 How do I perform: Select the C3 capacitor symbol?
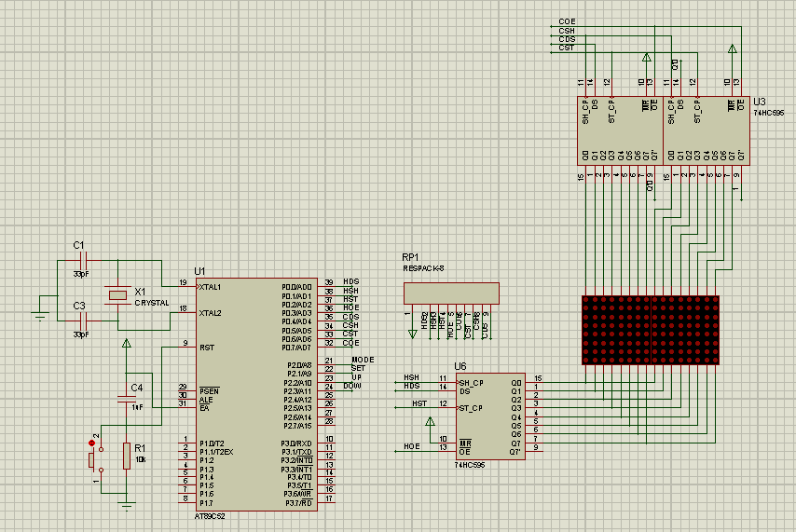click(84, 321)
